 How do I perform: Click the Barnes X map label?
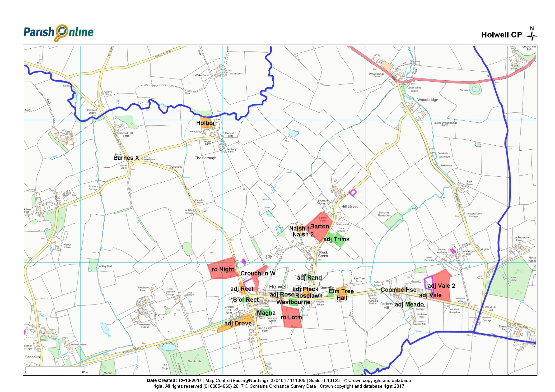(x=126, y=158)
